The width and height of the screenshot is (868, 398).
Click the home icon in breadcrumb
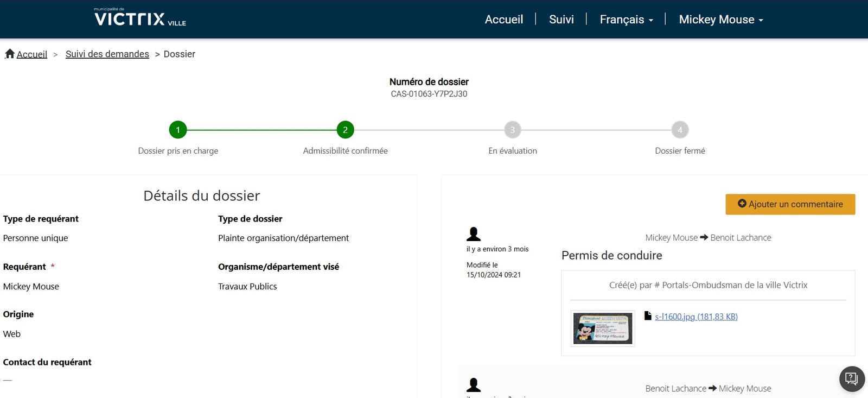(9, 54)
